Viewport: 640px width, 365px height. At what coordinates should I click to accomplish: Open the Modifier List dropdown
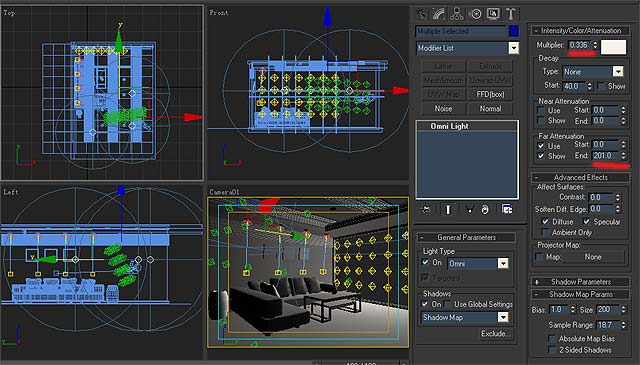coord(513,48)
